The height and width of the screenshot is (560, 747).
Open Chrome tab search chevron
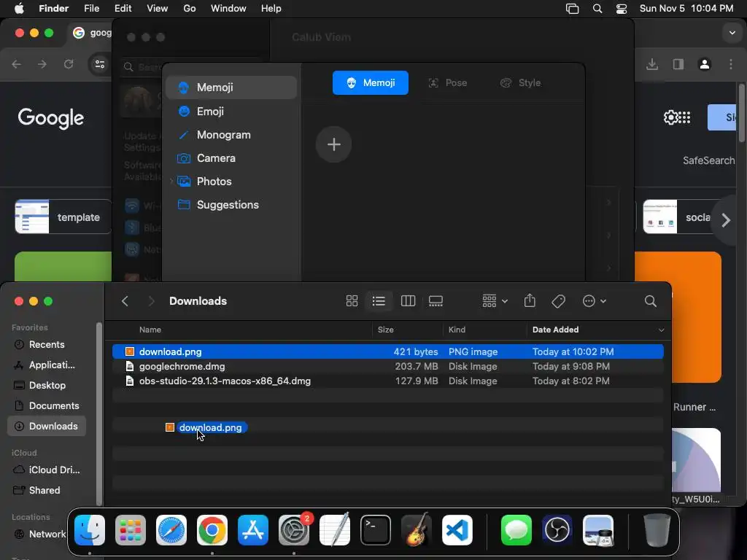pyautogui.click(x=732, y=33)
